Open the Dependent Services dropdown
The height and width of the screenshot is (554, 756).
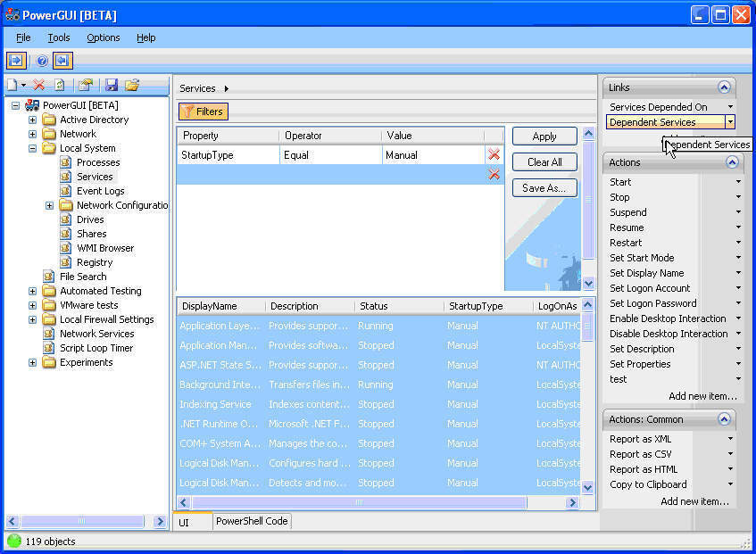point(730,121)
